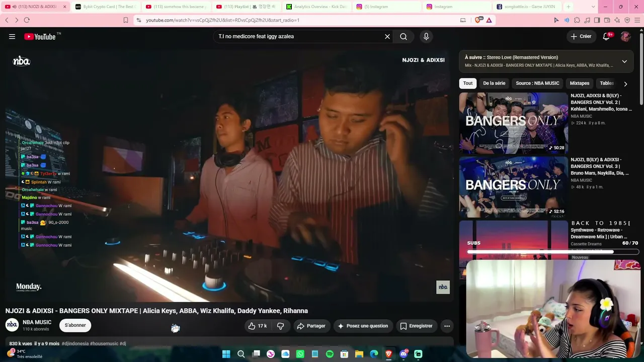The height and width of the screenshot is (362, 644).
Task: Reload the page with refresh icon
Action: point(27,20)
